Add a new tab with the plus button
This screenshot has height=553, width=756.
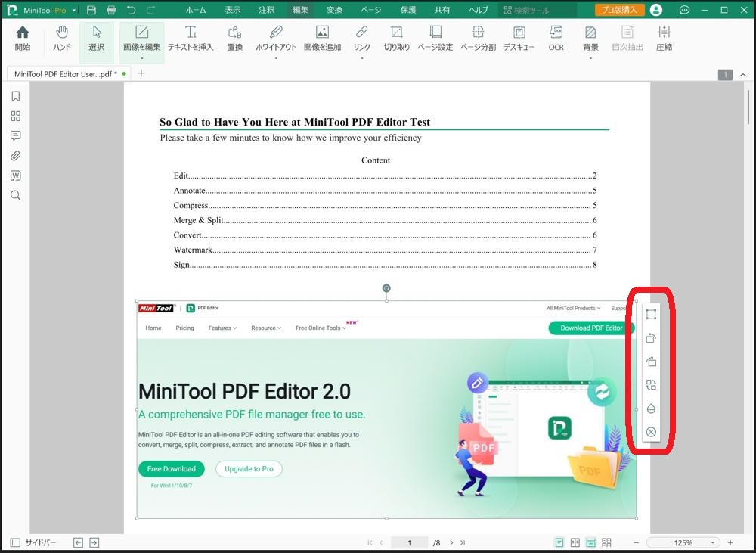click(141, 73)
